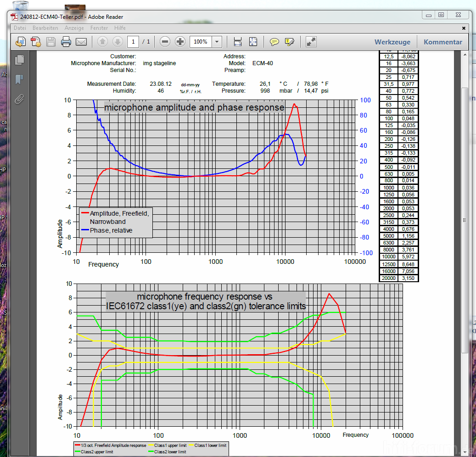476x457 pixels.
Task: Open the Datei menu
Action: [20, 28]
